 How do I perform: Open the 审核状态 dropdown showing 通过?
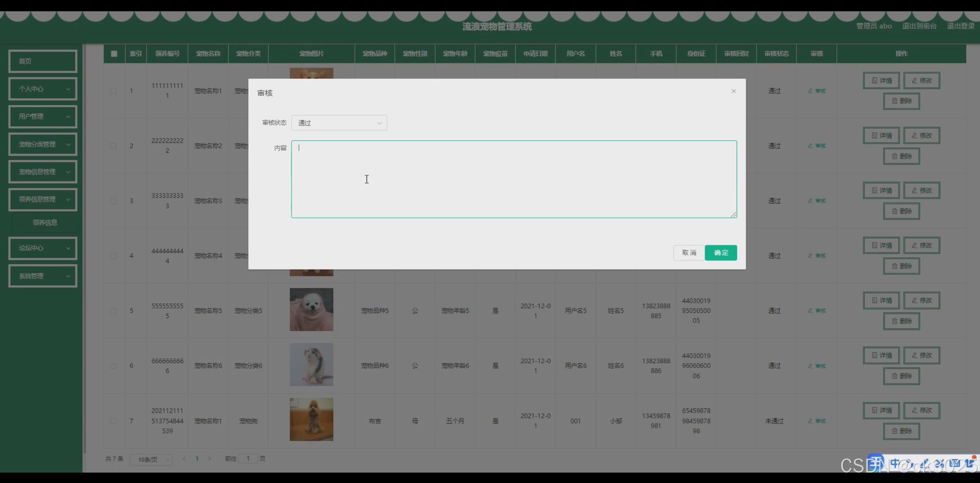339,123
